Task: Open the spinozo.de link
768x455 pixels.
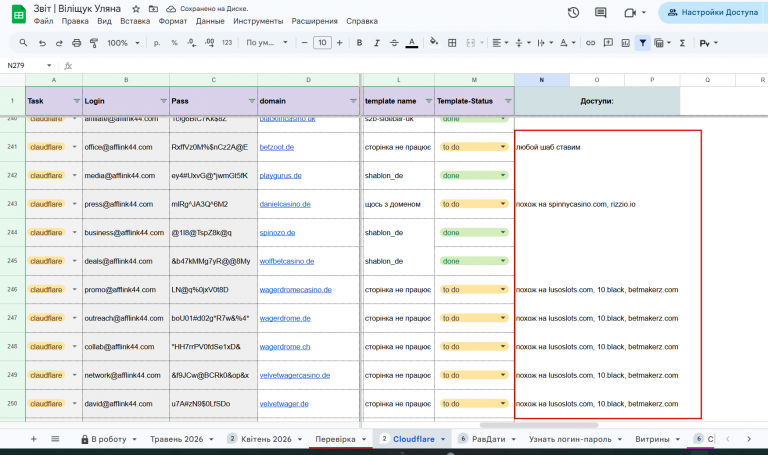Action: click(277, 233)
